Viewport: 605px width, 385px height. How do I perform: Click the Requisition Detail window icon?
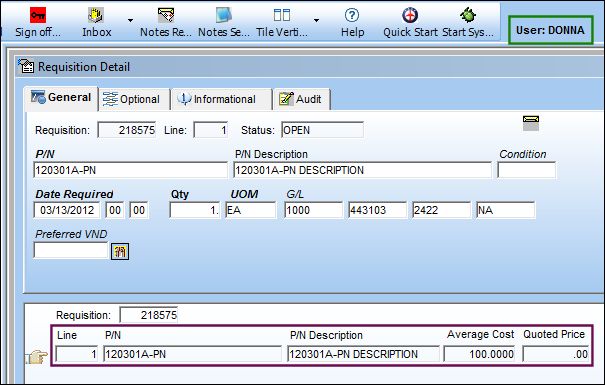point(26,66)
